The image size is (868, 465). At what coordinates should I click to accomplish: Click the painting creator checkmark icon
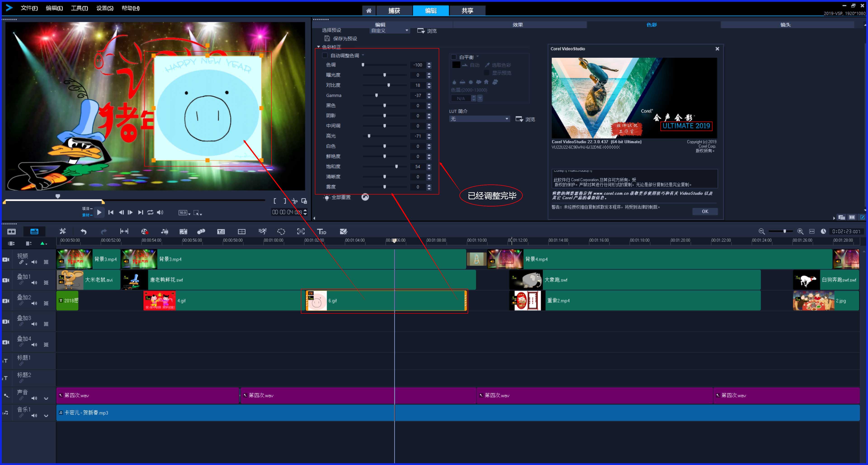343,232
